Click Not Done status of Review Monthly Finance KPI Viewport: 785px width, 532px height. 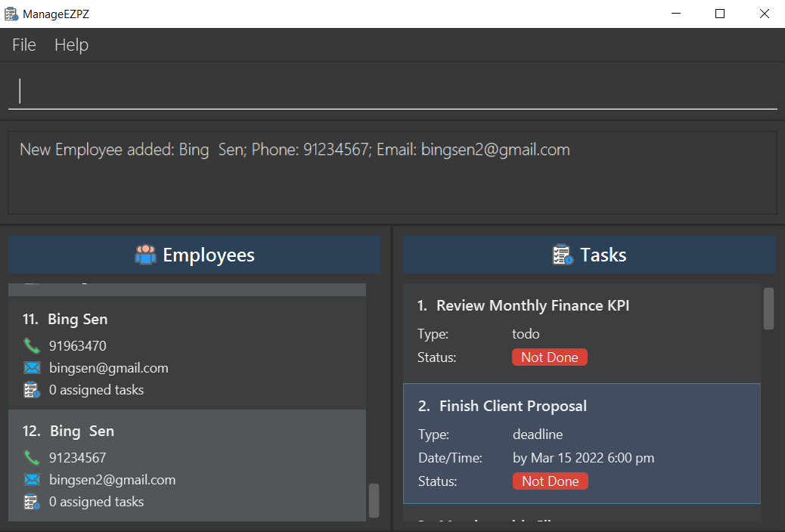point(549,357)
